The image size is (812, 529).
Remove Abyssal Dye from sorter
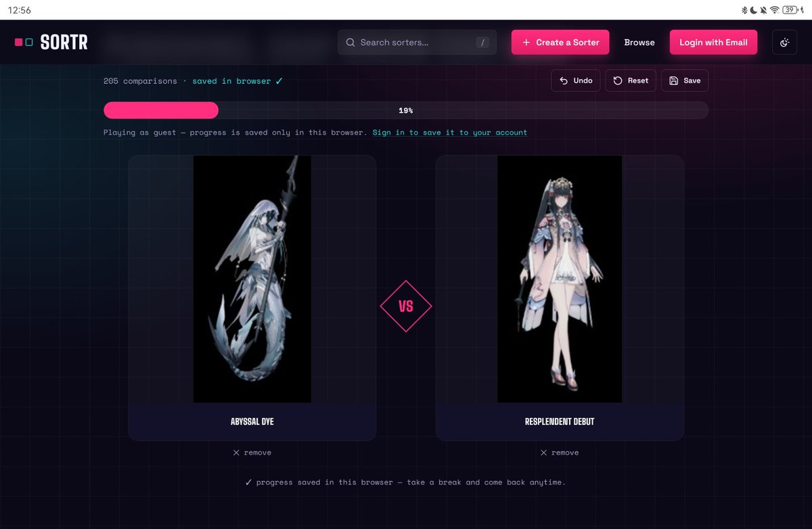click(x=252, y=453)
